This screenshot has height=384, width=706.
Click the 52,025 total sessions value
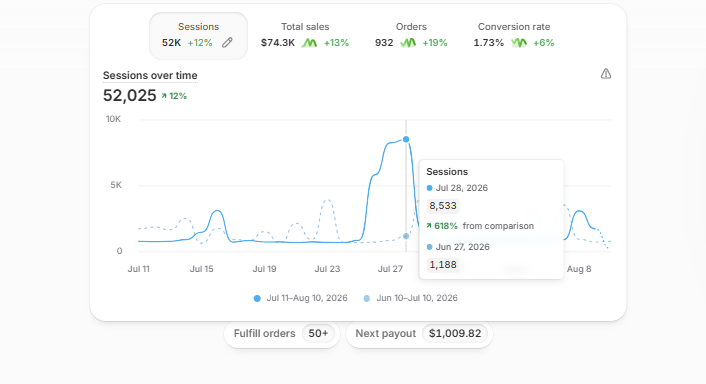pyautogui.click(x=129, y=95)
